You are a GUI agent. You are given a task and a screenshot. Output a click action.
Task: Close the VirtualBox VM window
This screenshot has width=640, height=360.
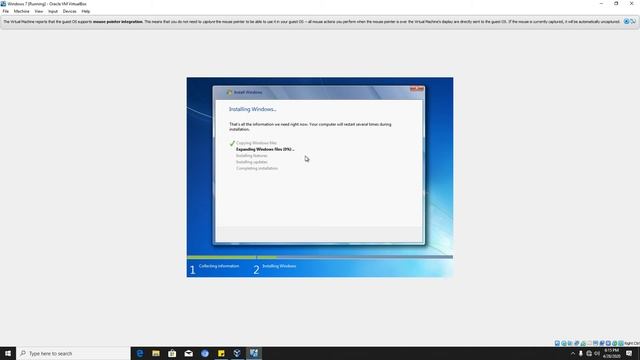631,4
